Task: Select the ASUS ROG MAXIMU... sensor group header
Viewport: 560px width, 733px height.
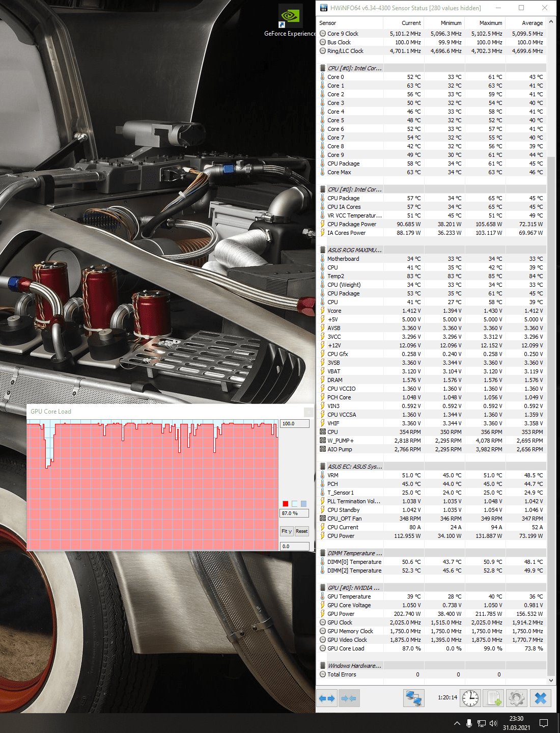Action: click(x=431, y=250)
